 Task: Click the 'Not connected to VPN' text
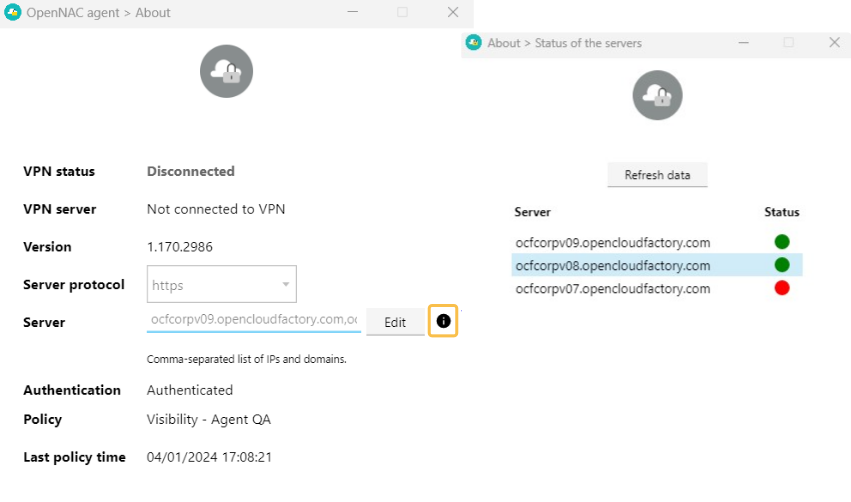pyautogui.click(x=216, y=209)
